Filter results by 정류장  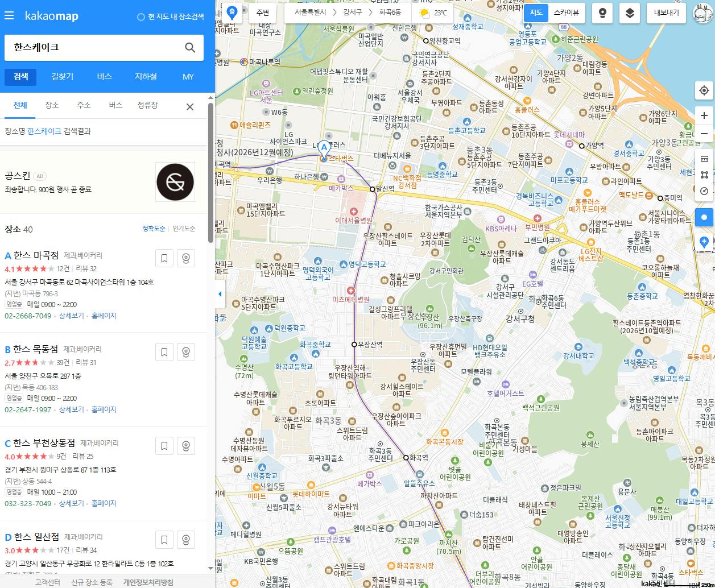tap(147, 105)
